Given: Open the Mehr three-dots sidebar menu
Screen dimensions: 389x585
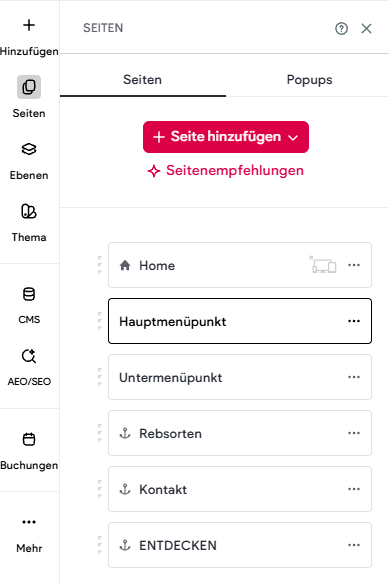Looking at the screenshot, I should coord(29,522).
